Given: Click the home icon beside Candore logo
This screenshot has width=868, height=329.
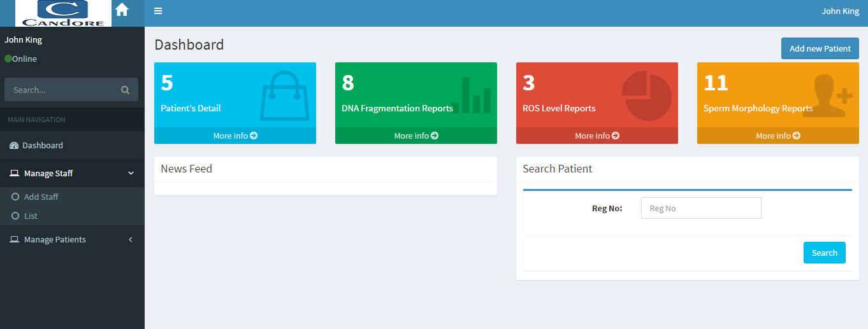Looking at the screenshot, I should click(122, 10).
